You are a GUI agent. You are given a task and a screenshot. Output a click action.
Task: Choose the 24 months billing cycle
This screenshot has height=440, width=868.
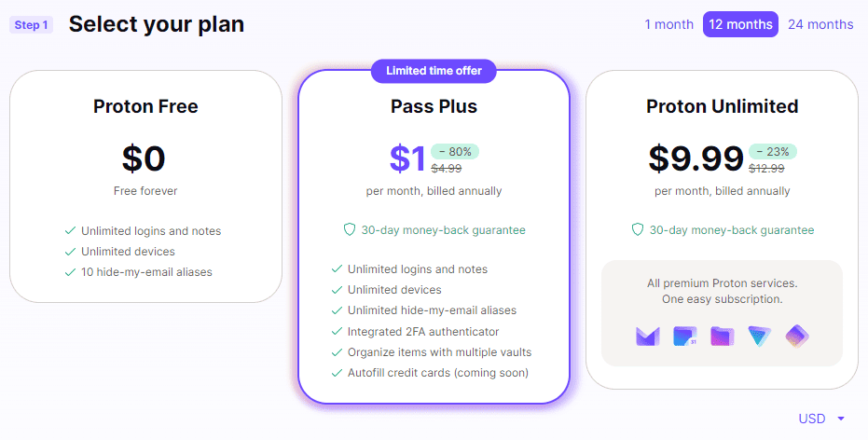click(x=820, y=24)
